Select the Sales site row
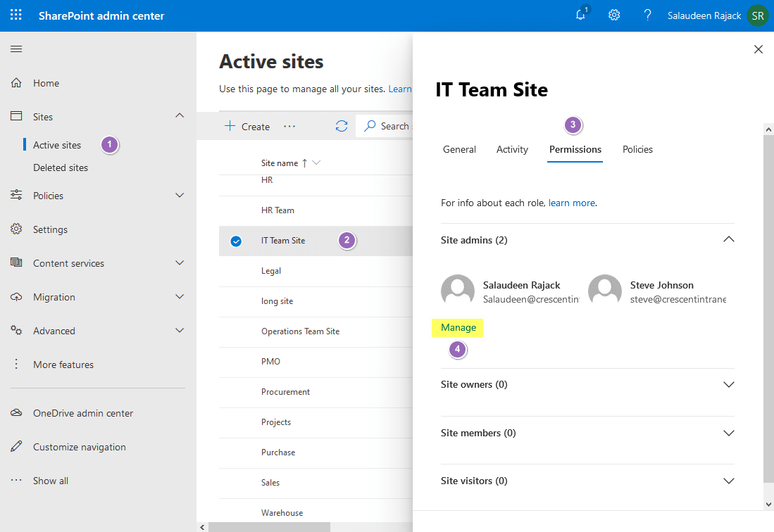 [316, 483]
